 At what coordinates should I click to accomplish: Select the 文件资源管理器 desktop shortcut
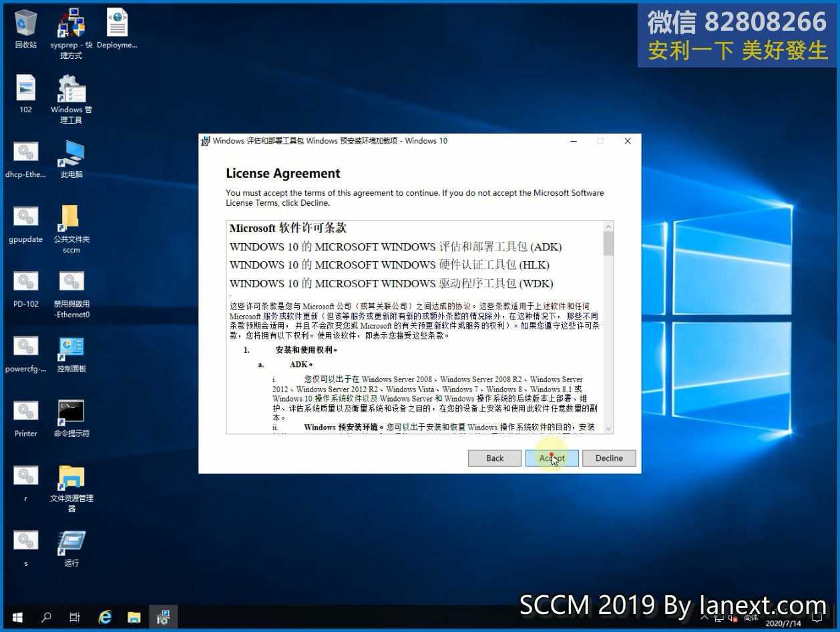(x=71, y=488)
